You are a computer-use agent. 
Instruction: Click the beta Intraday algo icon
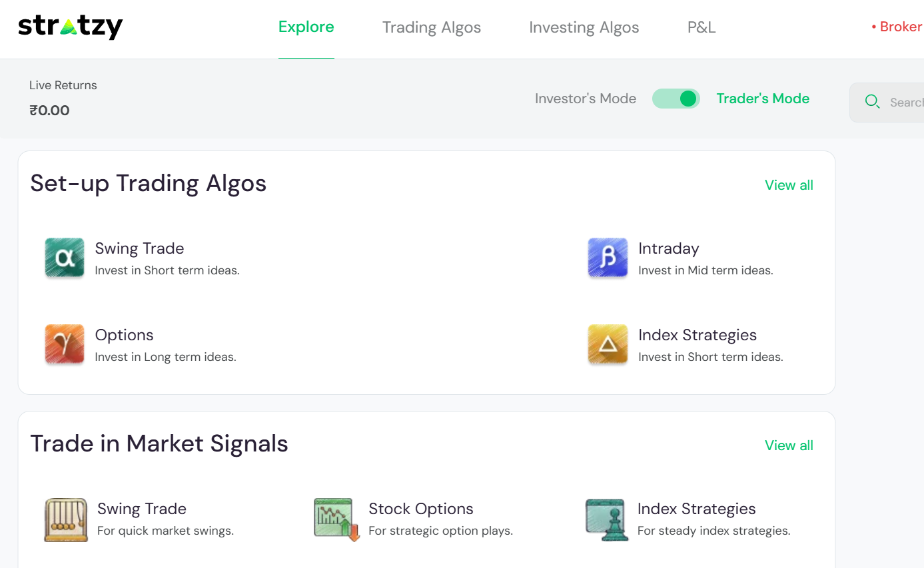[608, 258]
